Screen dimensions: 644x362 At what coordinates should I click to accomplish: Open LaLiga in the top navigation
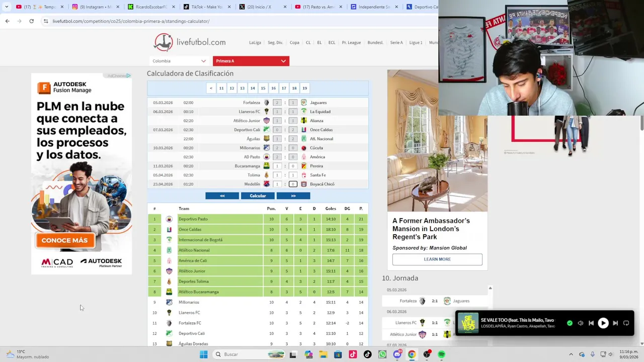coord(255,43)
